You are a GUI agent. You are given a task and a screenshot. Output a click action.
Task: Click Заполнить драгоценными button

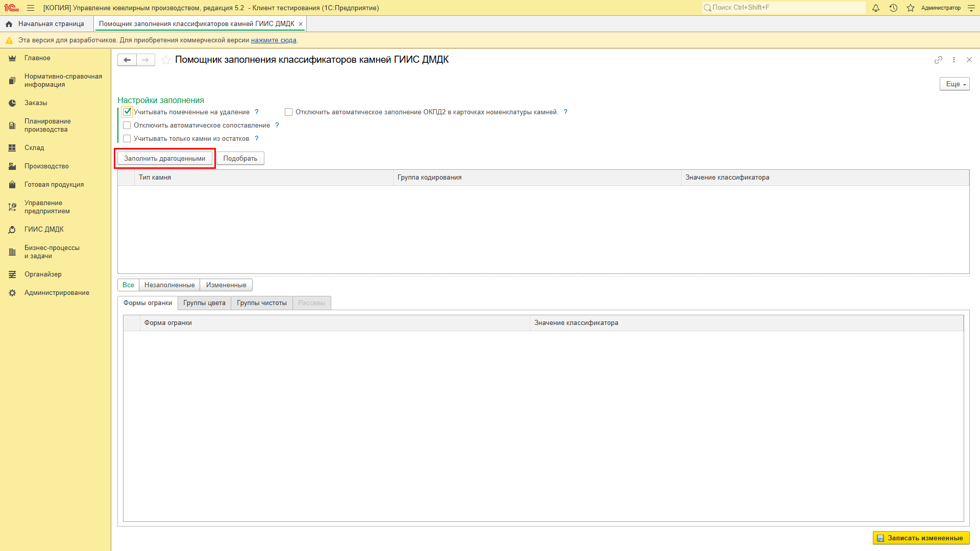click(164, 158)
